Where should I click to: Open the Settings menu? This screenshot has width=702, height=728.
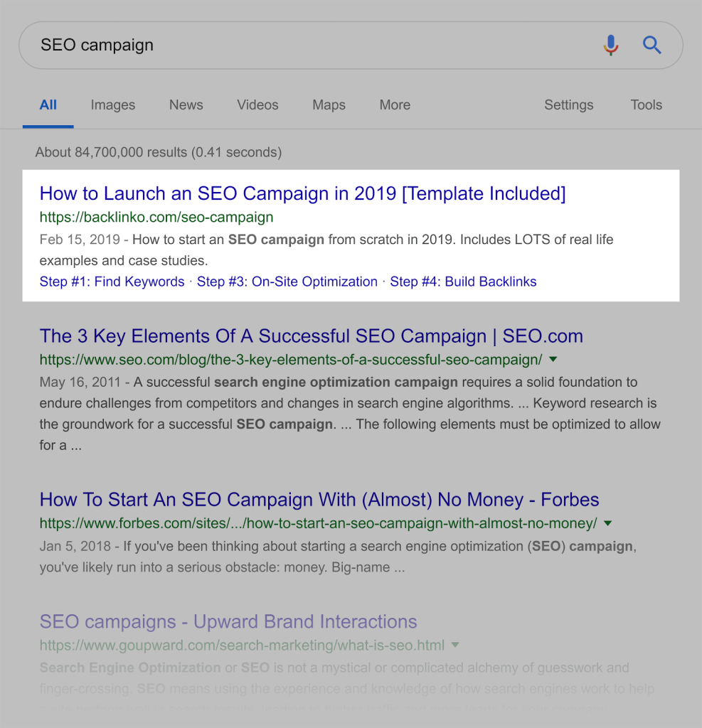click(x=568, y=105)
